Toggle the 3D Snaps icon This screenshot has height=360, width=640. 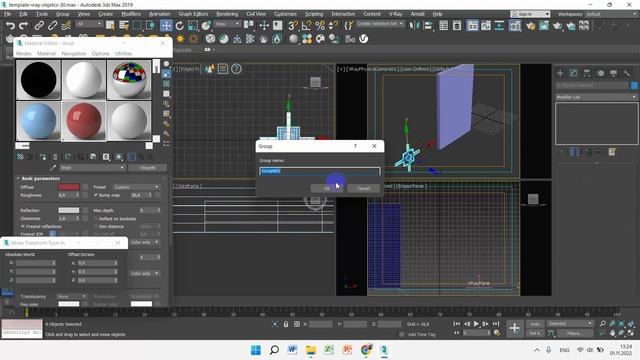click(x=293, y=26)
